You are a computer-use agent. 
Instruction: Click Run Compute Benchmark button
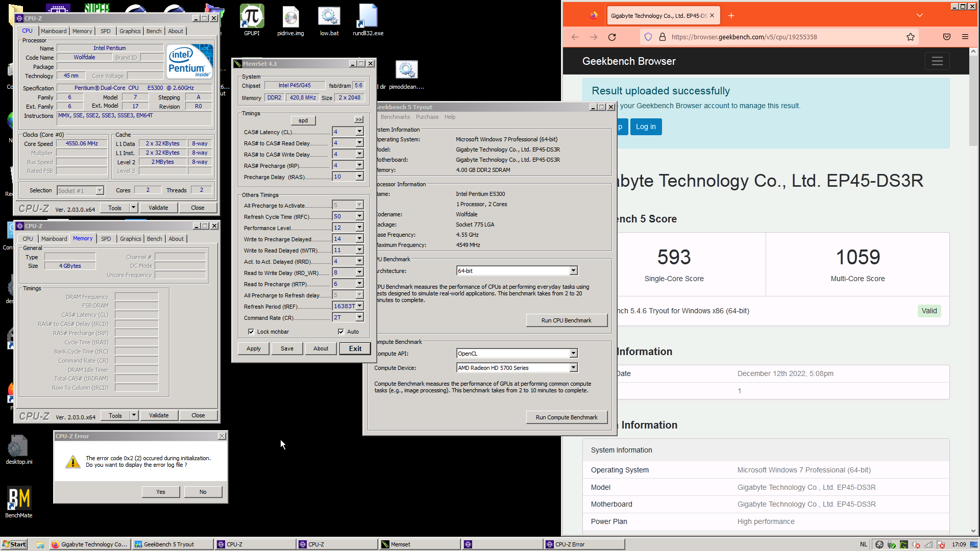click(567, 417)
